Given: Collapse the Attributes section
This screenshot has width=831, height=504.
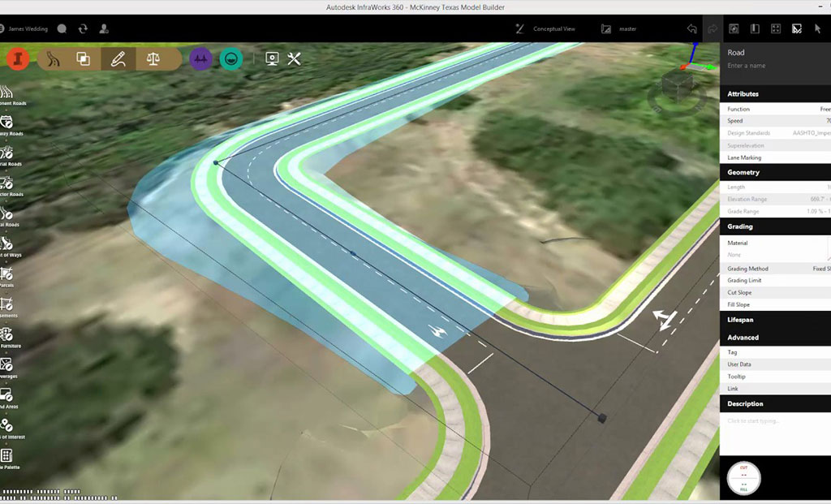Looking at the screenshot, I should [743, 94].
